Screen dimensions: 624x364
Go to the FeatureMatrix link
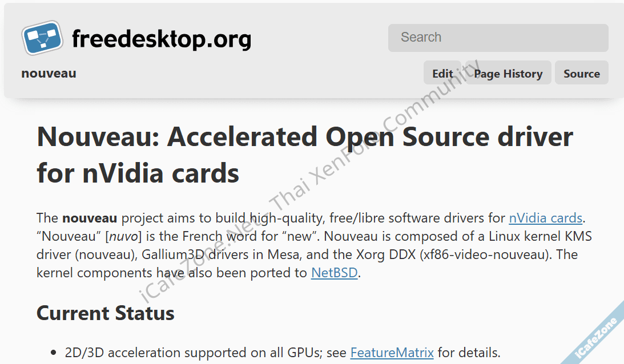392,353
